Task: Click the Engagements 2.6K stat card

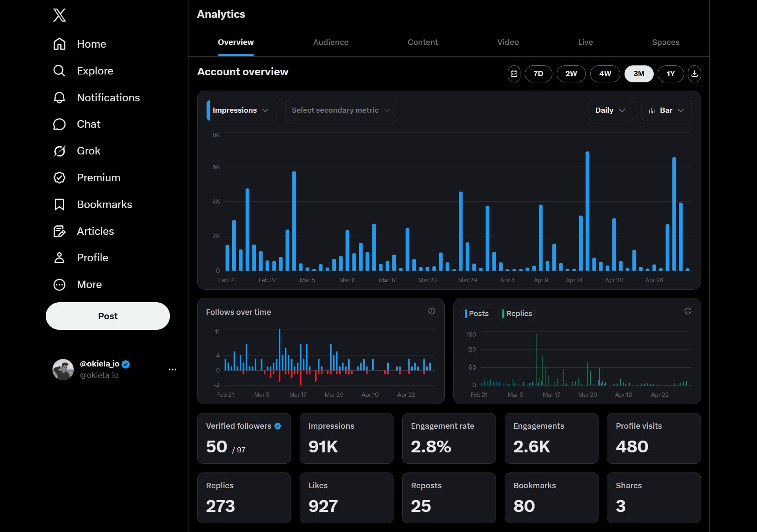Action: (552, 439)
